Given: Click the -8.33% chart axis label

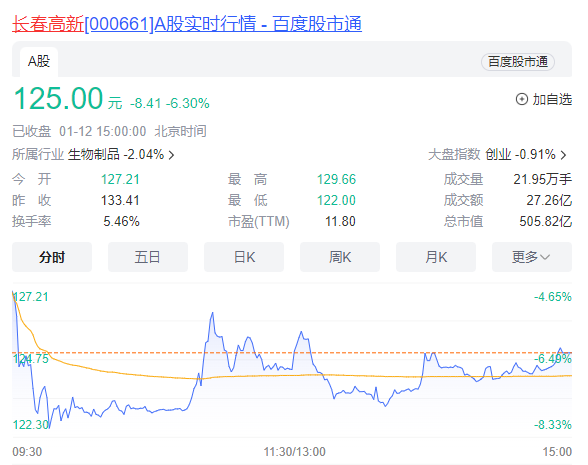Looking at the screenshot, I should pyautogui.click(x=553, y=425).
